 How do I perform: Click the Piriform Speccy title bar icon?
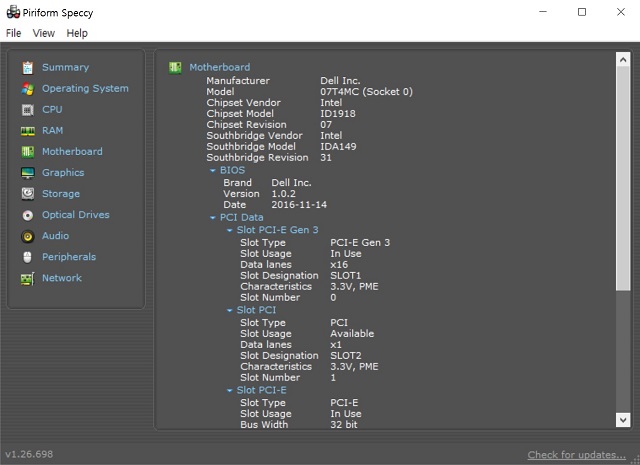pyautogui.click(x=13, y=12)
